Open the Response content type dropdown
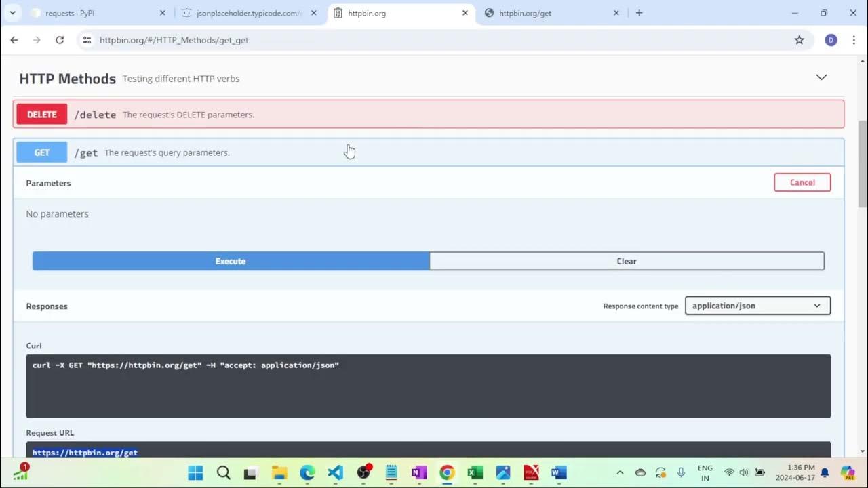This screenshot has height=488, width=868. tap(757, 306)
